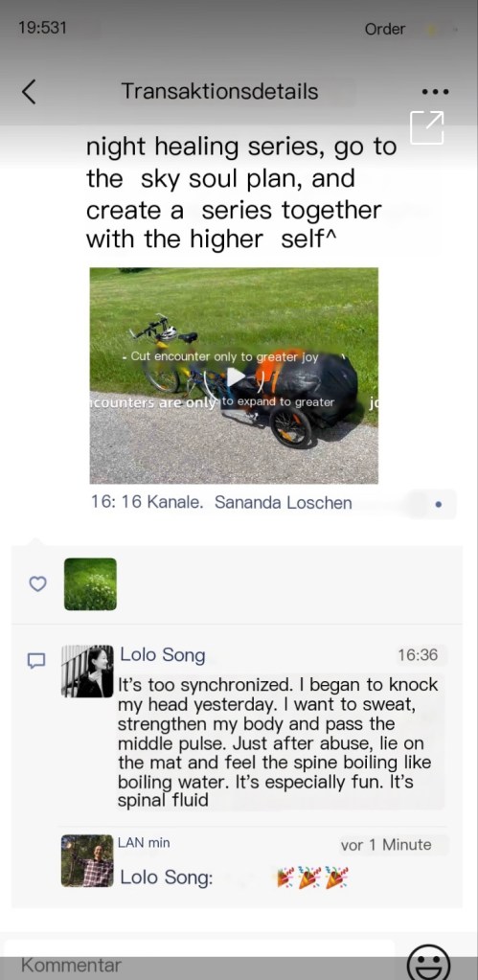The height and width of the screenshot is (980, 478).
Task: Open the liker's green grass avatar
Action: 90,583
